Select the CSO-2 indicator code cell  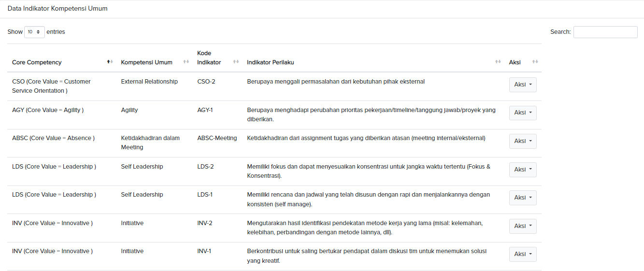[x=206, y=82]
